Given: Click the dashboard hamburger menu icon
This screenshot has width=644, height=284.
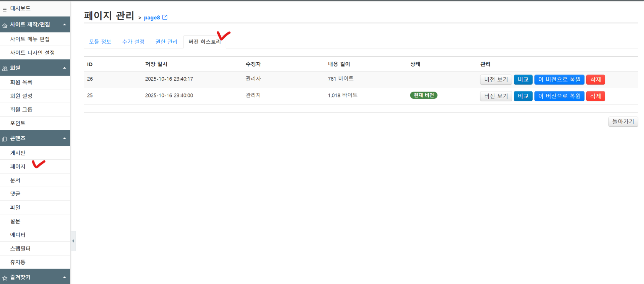Looking at the screenshot, I should (5, 9).
